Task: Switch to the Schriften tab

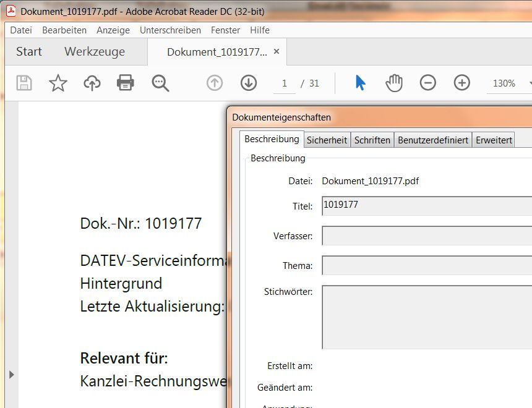Action: pos(372,140)
